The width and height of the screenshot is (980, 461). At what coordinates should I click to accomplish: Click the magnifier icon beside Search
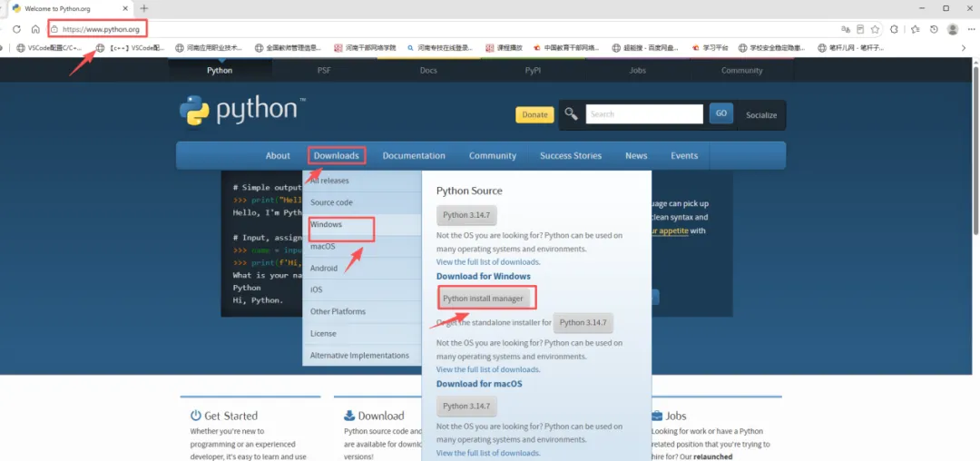(x=571, y=113)
